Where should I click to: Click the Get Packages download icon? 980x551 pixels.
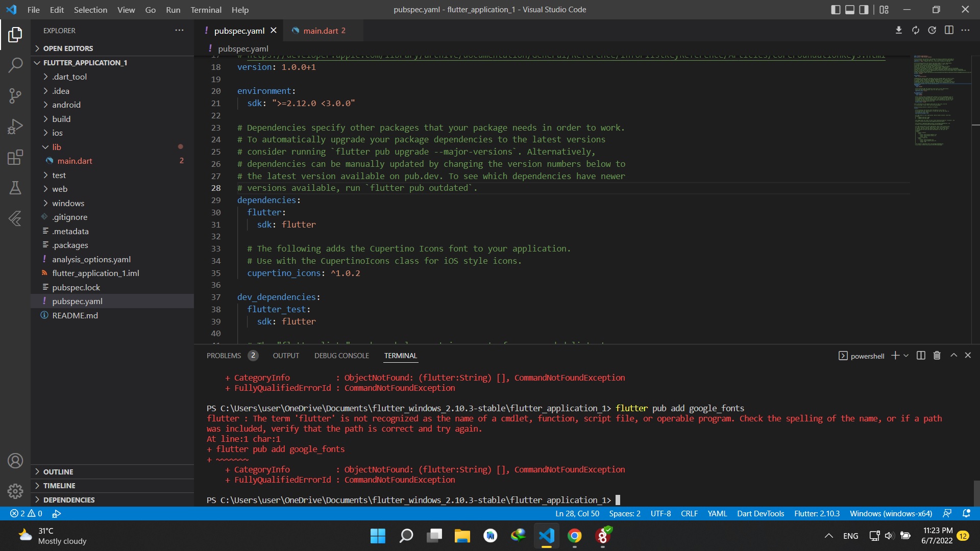coord(899,31)
